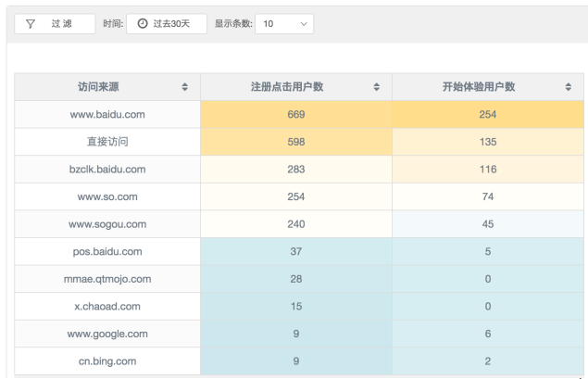Select the pos.baidu.com source cell

click(107, 251)
